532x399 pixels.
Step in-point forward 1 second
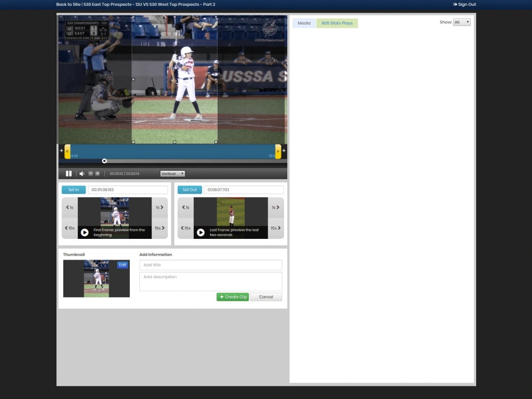pos(160,207)
